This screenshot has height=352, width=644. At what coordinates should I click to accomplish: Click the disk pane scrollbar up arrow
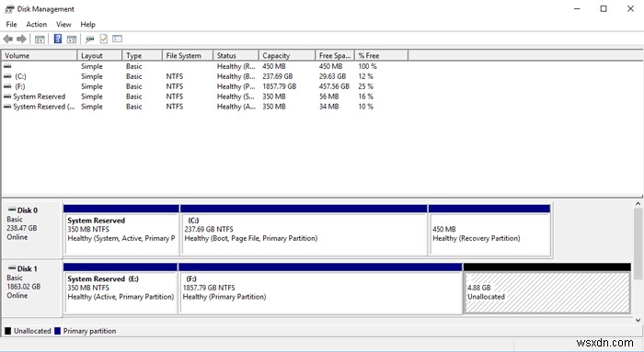pos(638,203)
